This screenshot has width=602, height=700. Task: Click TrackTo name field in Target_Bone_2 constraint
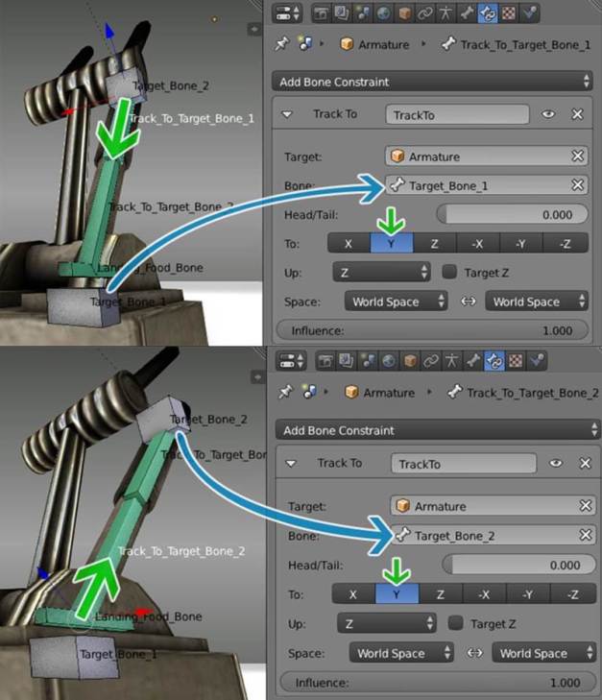pos(464,464)
